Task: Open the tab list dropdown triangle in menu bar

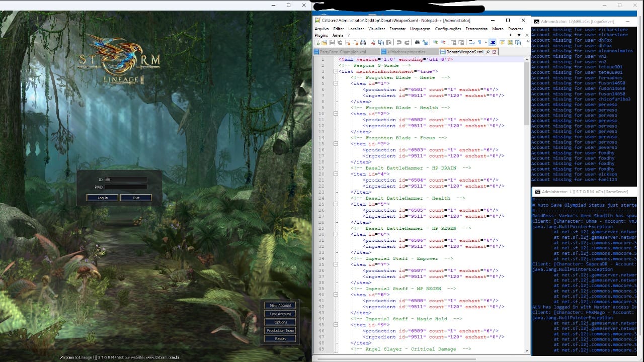Action: click(519, 35)
